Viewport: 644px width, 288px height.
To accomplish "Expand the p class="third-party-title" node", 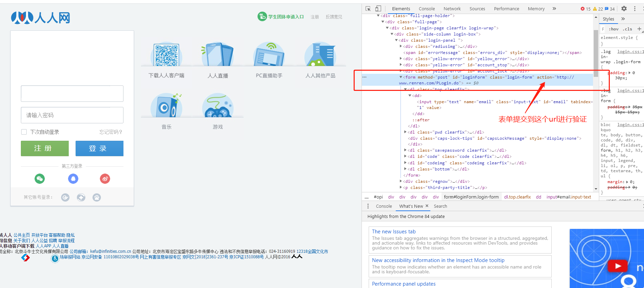I will (x=401, y=188).
